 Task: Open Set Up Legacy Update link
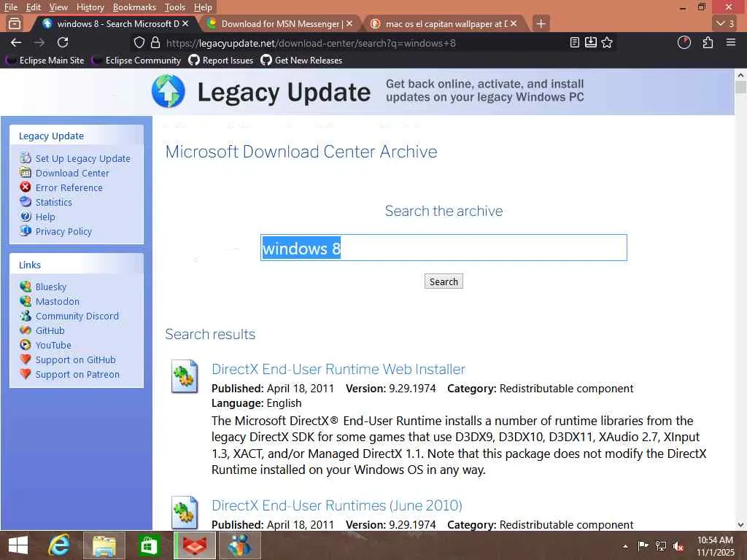[x=82, y=158]
